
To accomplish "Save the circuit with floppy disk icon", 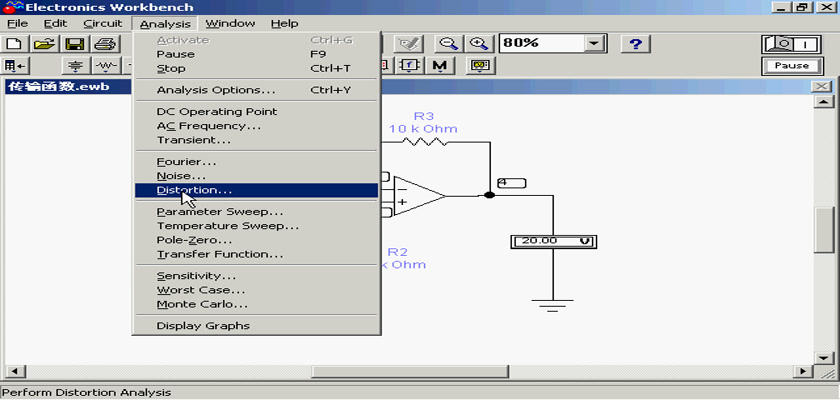I will pos(75,44).
